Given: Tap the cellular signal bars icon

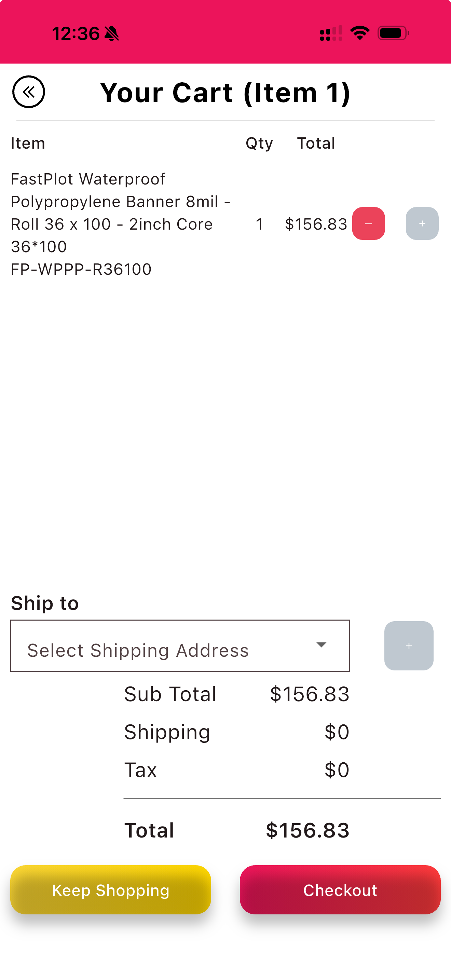Looking at the screenshot, I should point(331,33).
